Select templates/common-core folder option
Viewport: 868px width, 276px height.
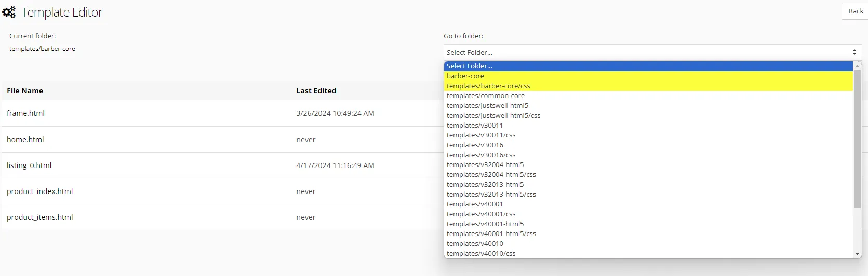click(486, 95)
